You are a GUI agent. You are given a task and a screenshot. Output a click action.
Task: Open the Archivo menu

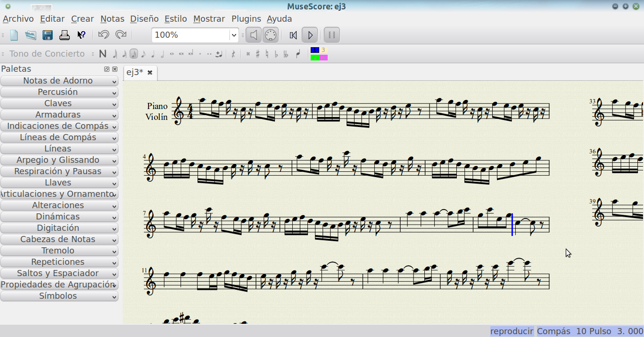point(18,19)
